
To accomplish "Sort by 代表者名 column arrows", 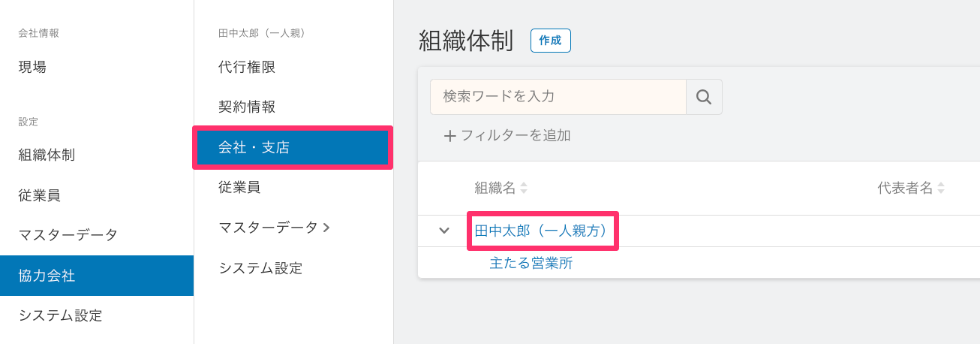I will tap(941, 188).
